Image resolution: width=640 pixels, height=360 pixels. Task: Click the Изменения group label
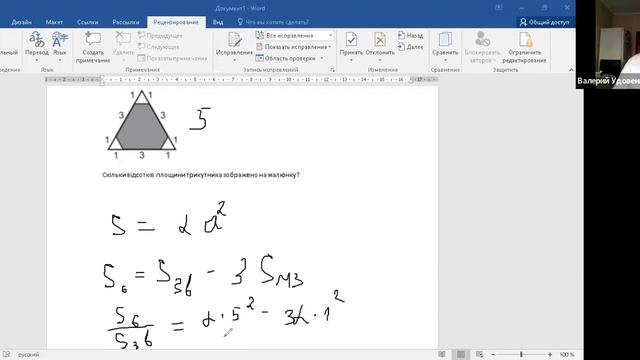pyautogui.click(x=382, y=70)
